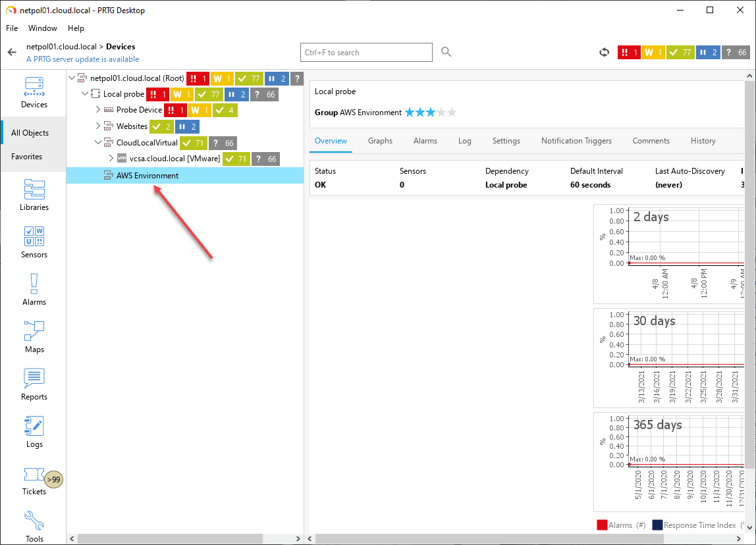Open the Sensors section
Image resolution: width=756 pixels, height=545 pixels.
tap(34, 242)
